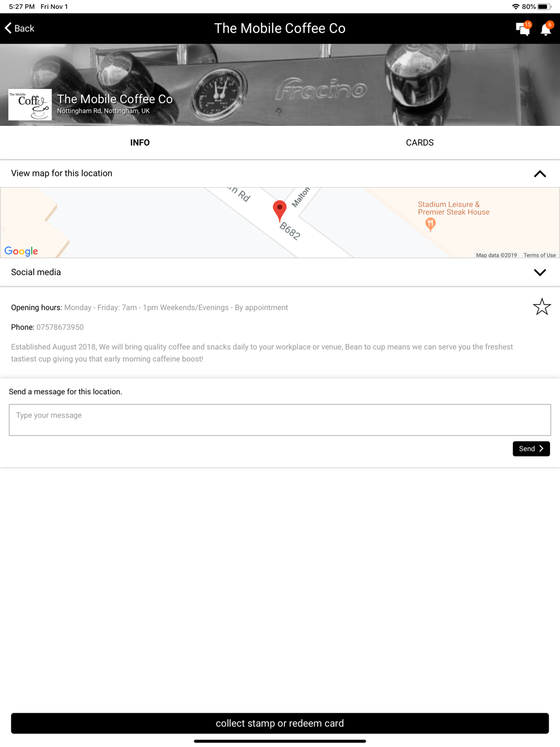Collapse the View map section

coord(540,174)
